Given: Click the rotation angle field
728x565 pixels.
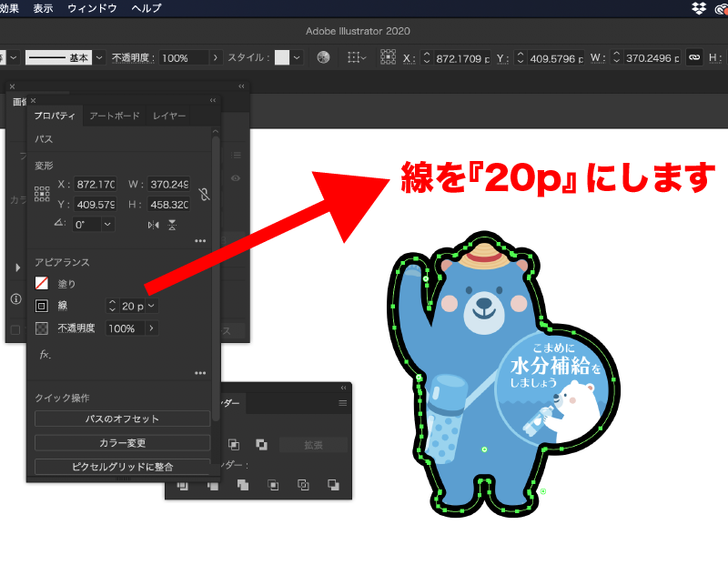Looking at the screenshot, I should pos(87,225).
